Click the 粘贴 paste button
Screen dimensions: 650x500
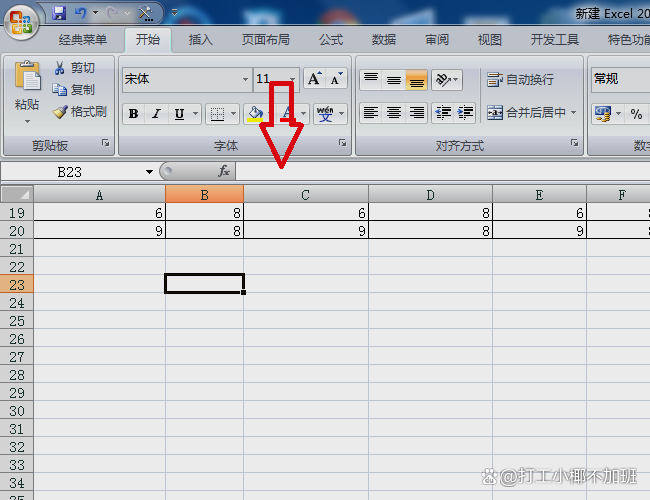pyautogui.click(x=27, y=85)
